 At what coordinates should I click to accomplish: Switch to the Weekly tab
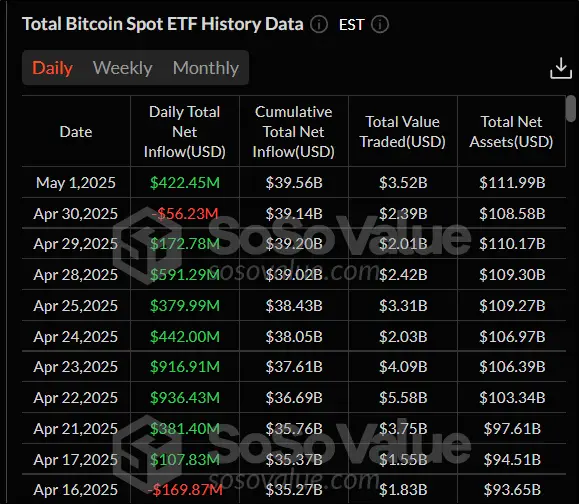tap(123, 68)
